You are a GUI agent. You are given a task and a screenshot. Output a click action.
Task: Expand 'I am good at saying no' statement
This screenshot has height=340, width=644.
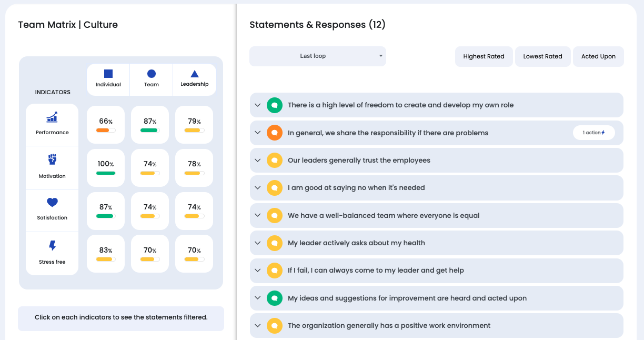pyautogui.click(x=258, y=187)
